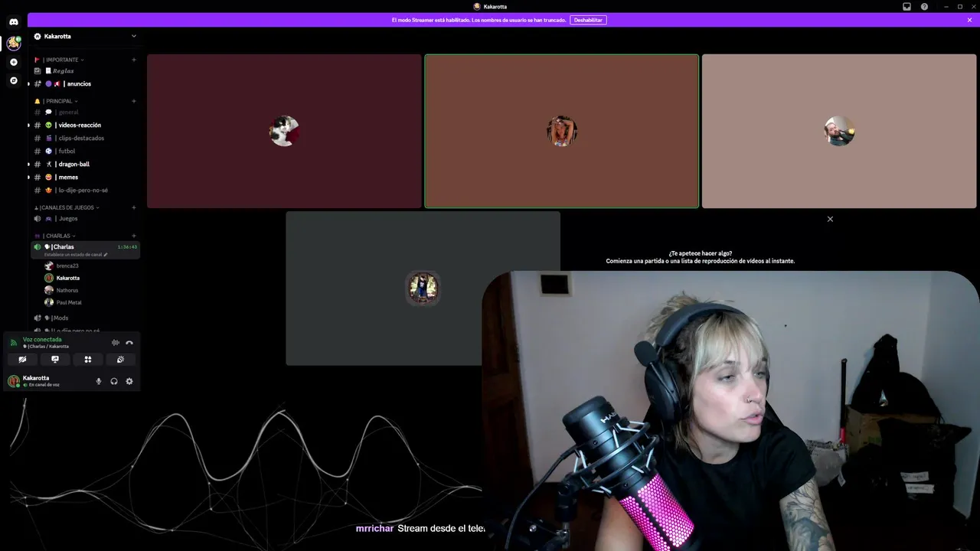980x551 pixels.
Task: Share your screen from voice panel
Action: [x=55, y=359]
